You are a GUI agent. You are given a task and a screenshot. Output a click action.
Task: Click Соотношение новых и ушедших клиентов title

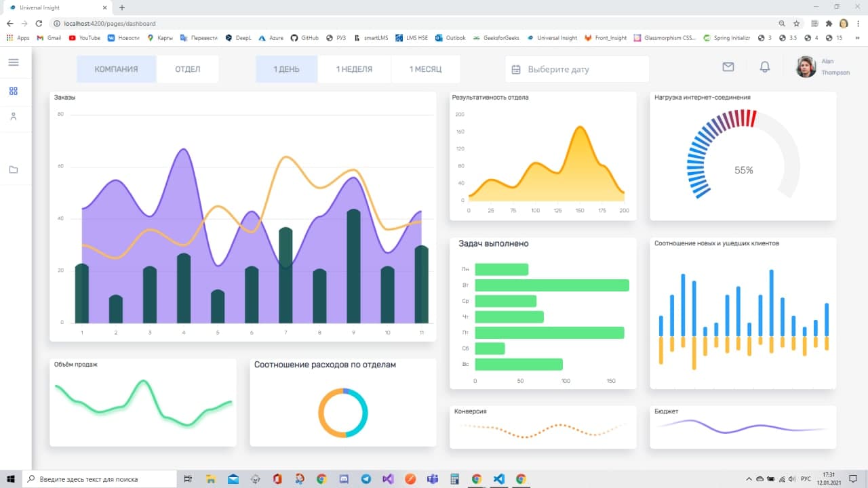tap(717, 243)
